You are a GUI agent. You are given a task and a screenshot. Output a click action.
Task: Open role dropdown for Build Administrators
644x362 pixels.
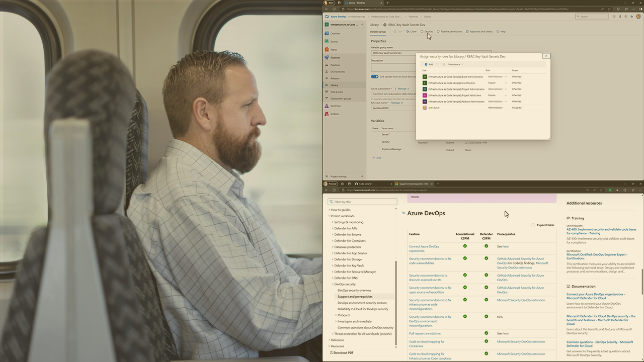click(x=505, y=77)
